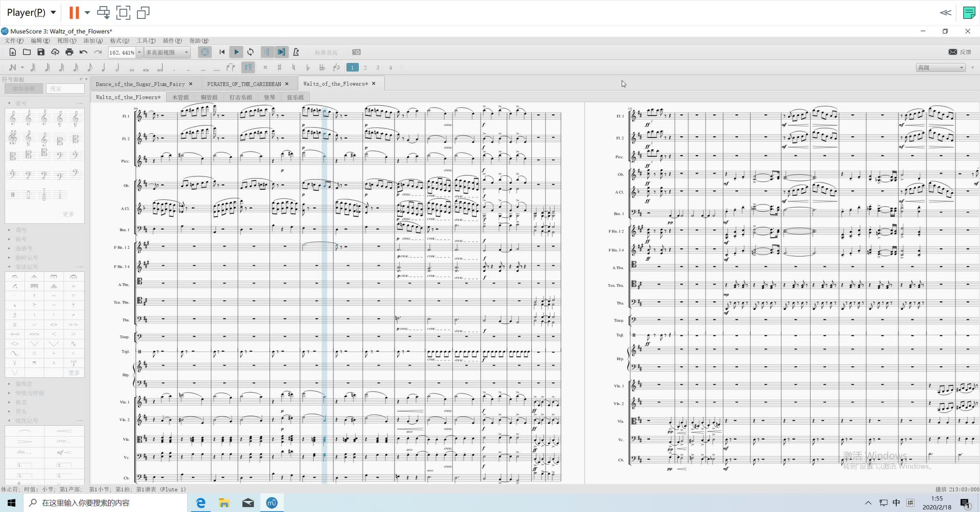Collapse the 奏法记号 articulations palette
The image size is (980, 512).
[x=9, y=267]
